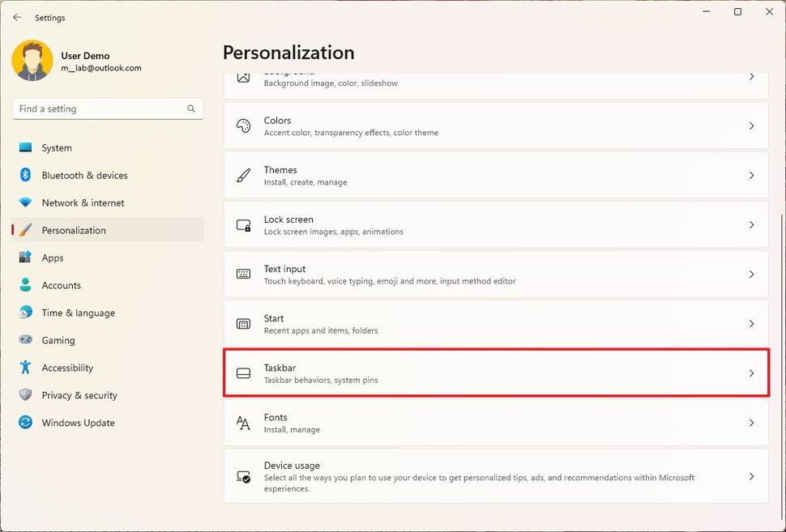Go to Apps in the sidebar
This screenshot has width=786, height=532.
point(53,257)
